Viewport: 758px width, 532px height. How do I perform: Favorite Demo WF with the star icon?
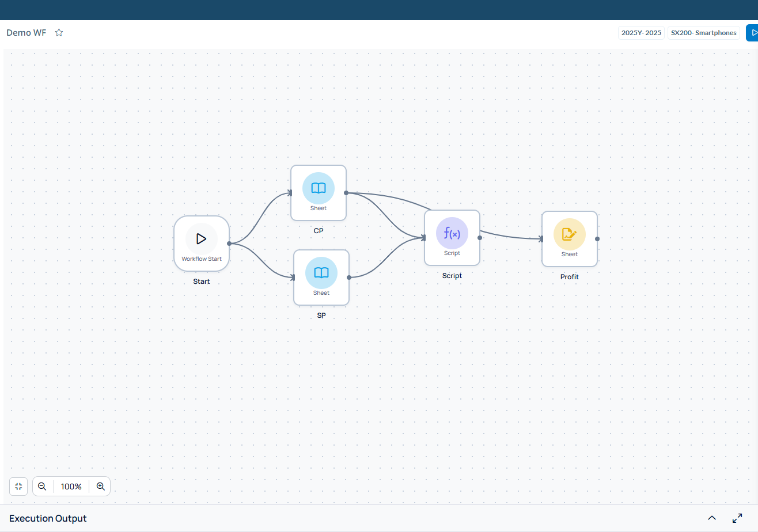tap(59, 33)
